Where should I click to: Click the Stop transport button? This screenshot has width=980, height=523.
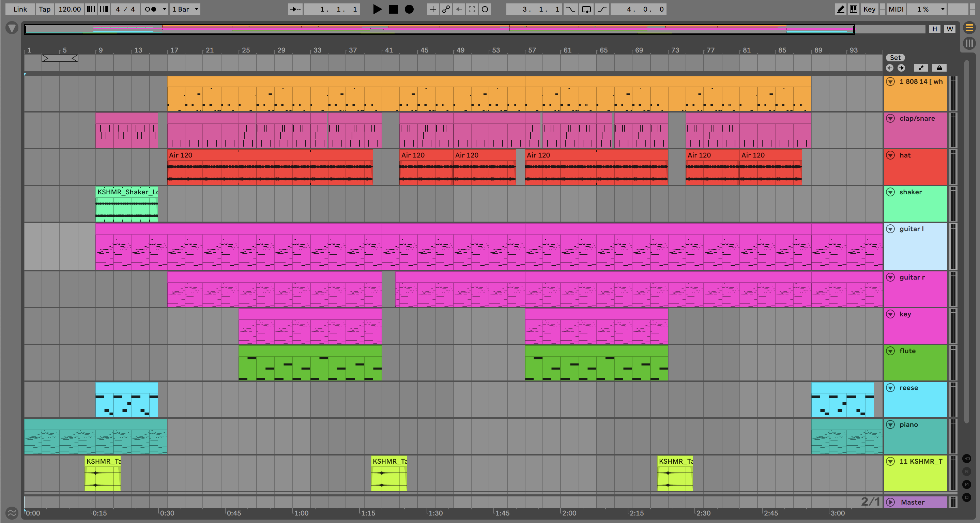click(393, 9)
